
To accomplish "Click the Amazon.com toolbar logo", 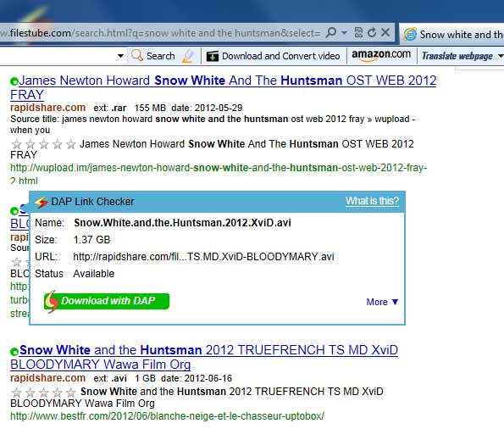I will pyautogui.click(x=381, y=55).
